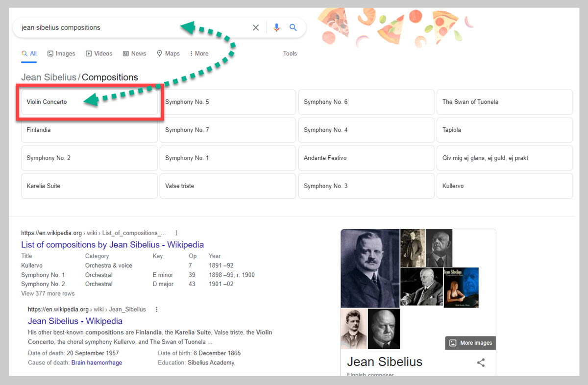
Task: Click the share icon beside Jean Sibelius
Action: 481,362
